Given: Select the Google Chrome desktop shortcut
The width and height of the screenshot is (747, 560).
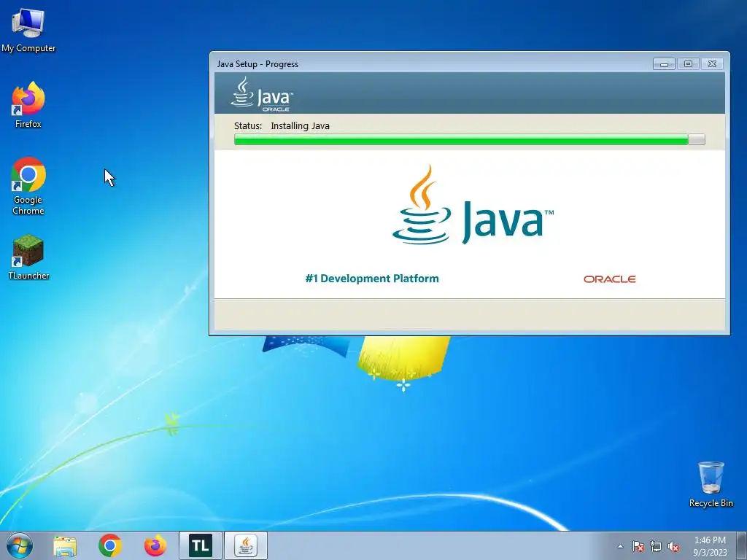Looking at the screenshot, I should (28, 185).
